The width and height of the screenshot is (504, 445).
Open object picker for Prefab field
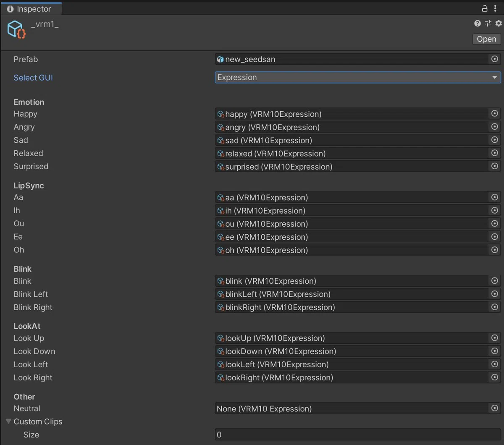click(x=495, y=59)
